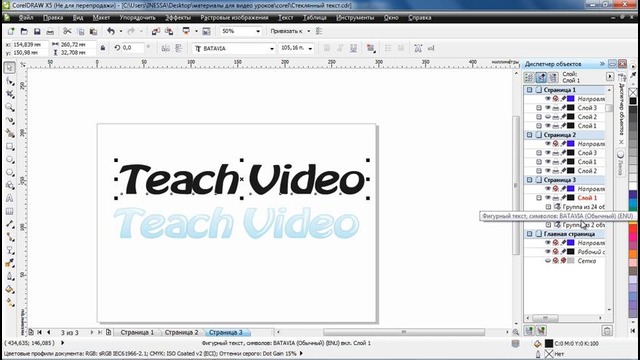Select the Polygon tool
Image resolution: width=640 pixels, height=360 pixels.
point(10,173)
